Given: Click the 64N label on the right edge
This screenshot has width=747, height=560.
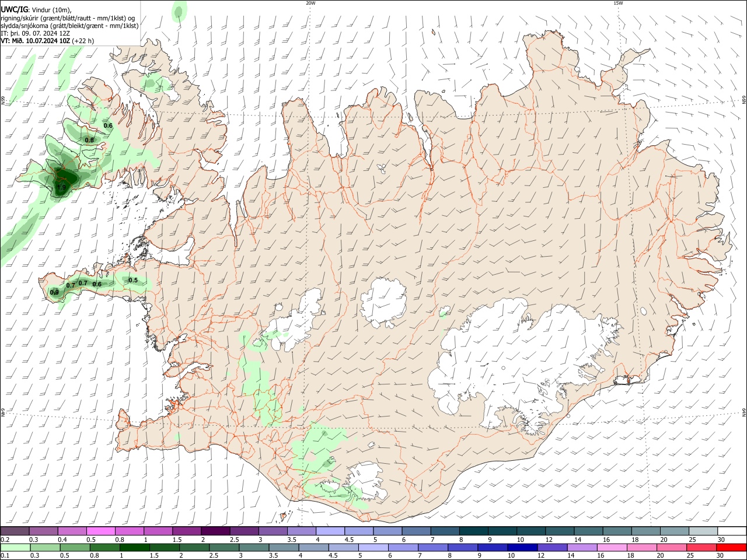Looking at the screenshot, I should coord(744,412).
